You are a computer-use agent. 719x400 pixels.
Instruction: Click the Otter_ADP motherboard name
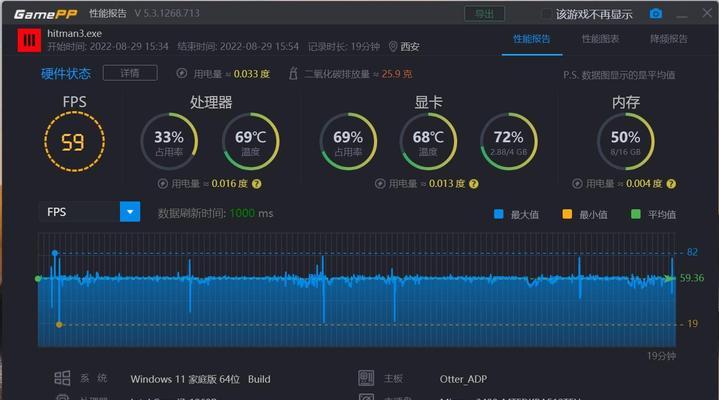click(x=463, y=379)
